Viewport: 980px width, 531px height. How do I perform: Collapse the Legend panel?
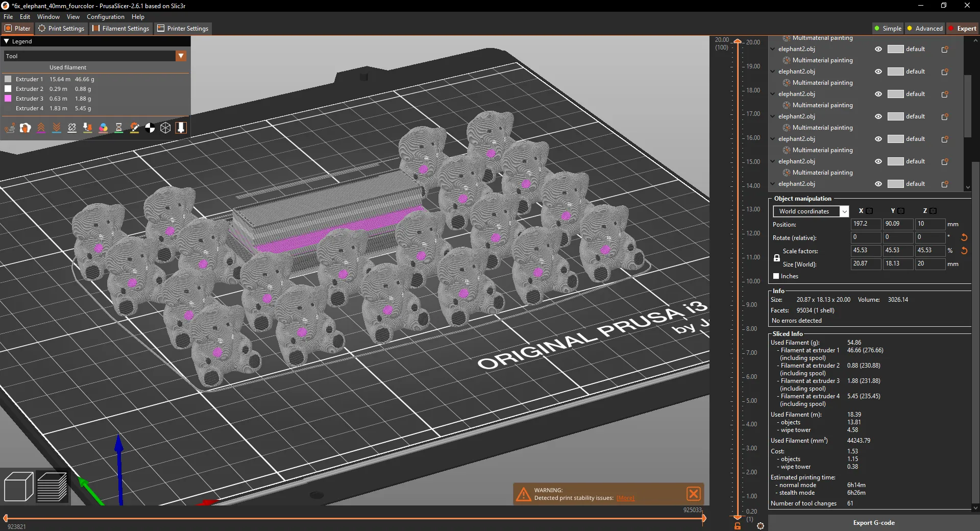[x=7, y=41]
